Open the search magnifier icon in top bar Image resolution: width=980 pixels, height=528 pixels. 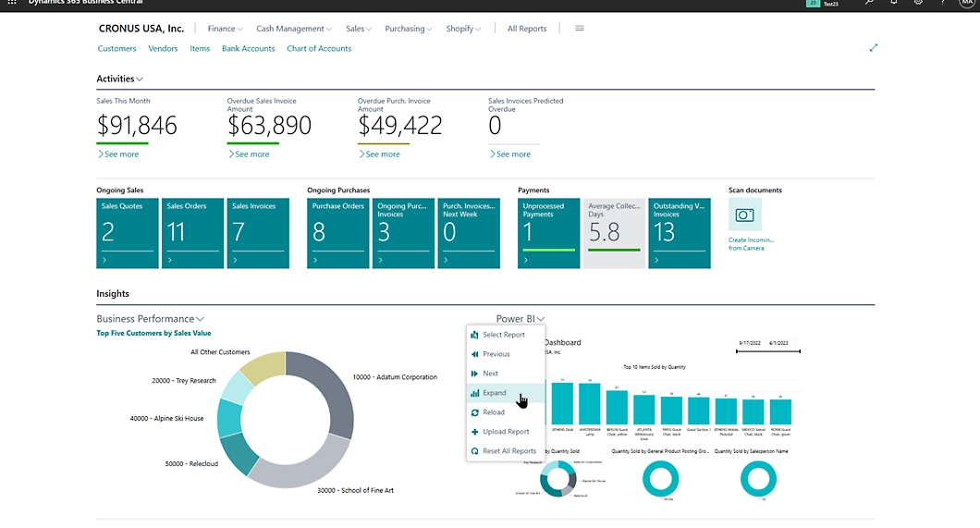[869, 3]
